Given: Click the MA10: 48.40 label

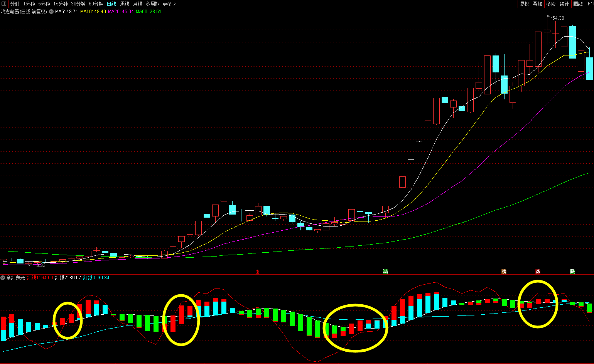Looking at the screenshot, I should point(93,12).
